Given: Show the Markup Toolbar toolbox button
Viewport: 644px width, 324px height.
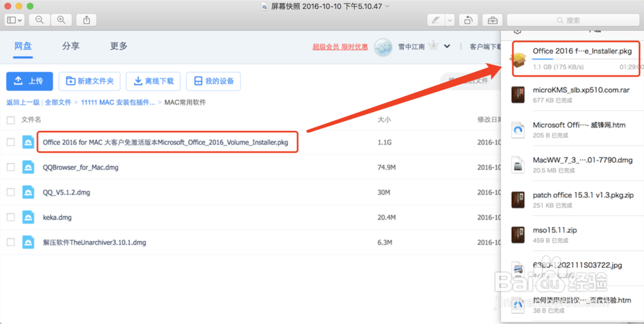Looking at the screenshot, I should tap(492, 20).
